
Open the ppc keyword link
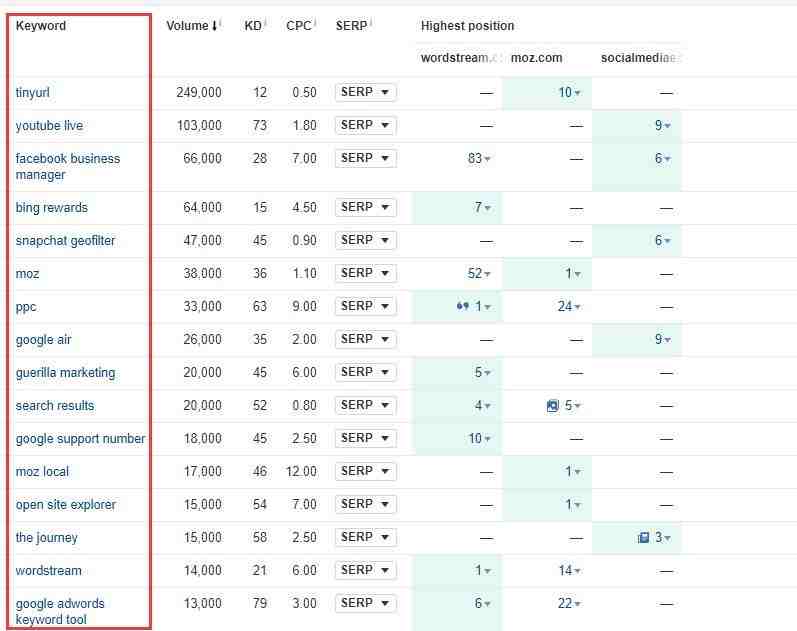[26, 308]
